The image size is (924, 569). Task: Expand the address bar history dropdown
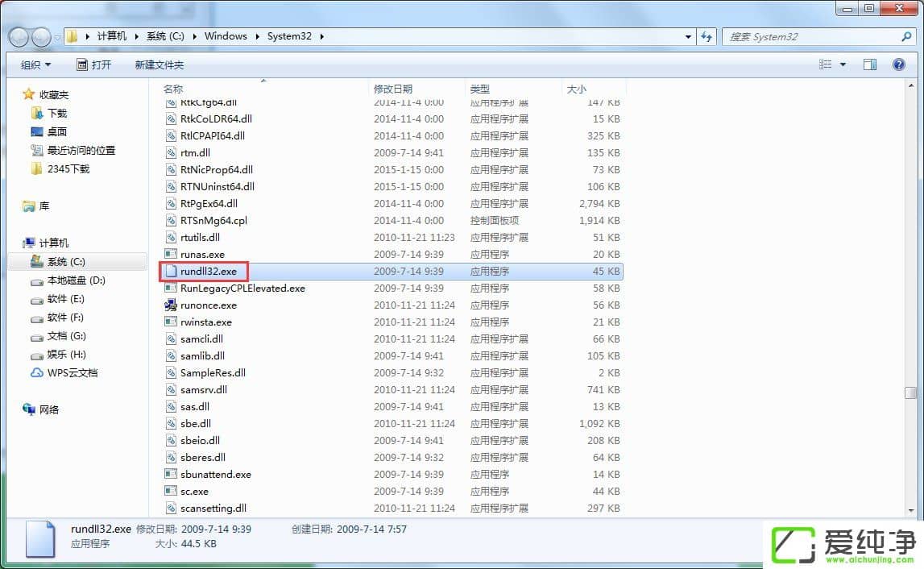pos(687,36)
